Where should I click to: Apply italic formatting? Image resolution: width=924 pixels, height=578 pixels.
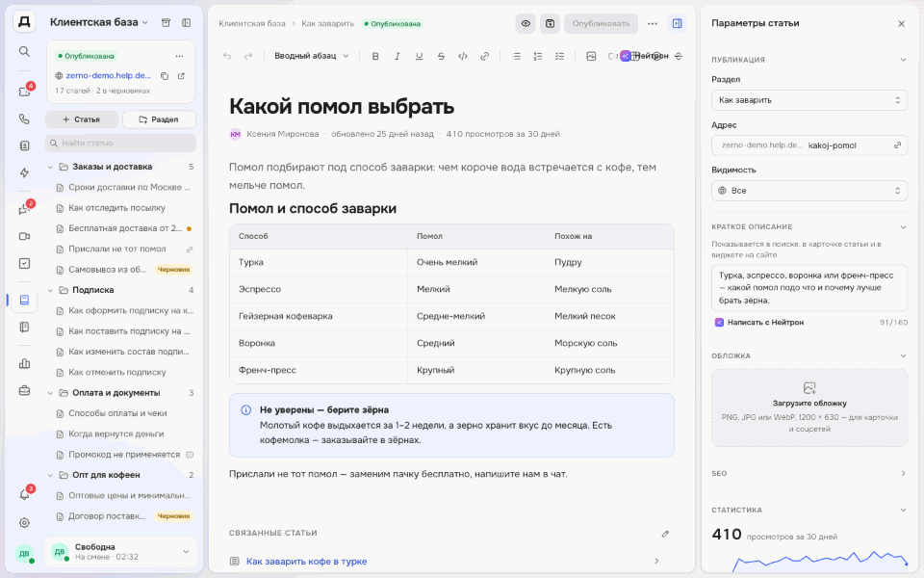(x=398, y=56)
